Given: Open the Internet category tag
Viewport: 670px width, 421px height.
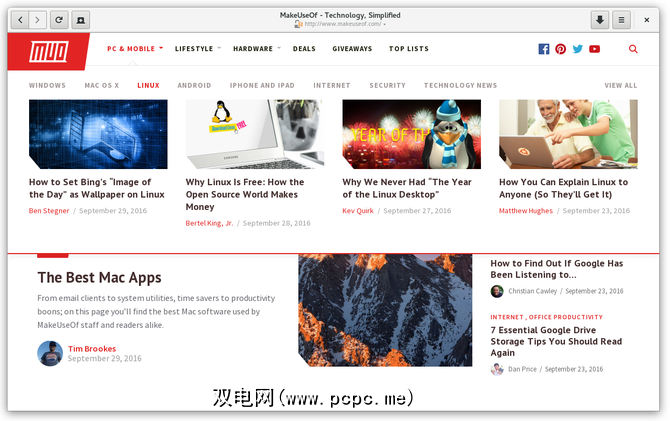Looking at the screenshot, I should pyautogui.click(x=507, y=317).
